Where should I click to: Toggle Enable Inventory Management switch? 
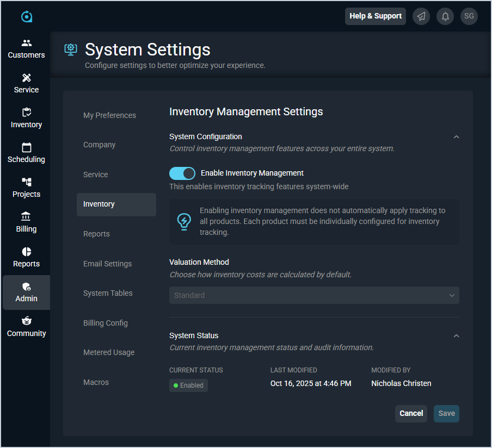pos(182,173)
